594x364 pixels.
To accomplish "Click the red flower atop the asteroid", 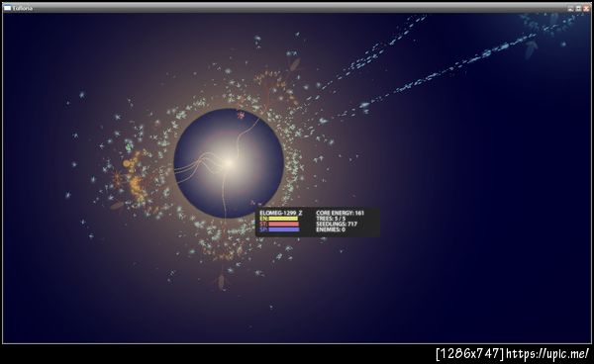I will (x=241, y=115).
